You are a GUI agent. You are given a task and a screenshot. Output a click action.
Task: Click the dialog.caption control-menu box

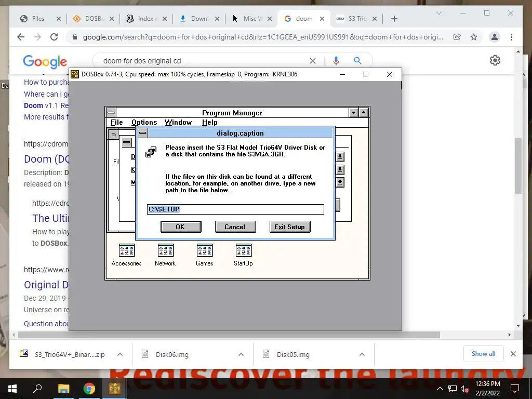coord(143,133)
